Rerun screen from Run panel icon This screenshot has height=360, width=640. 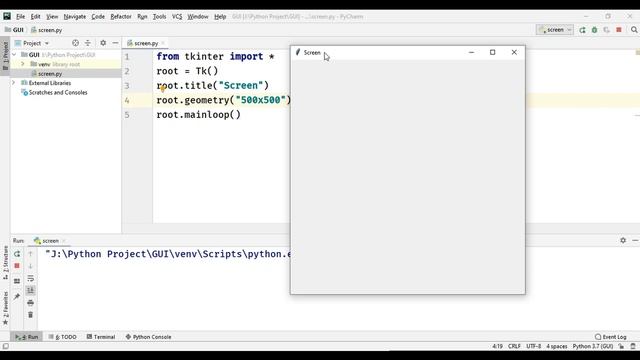[x=17, y=254]
